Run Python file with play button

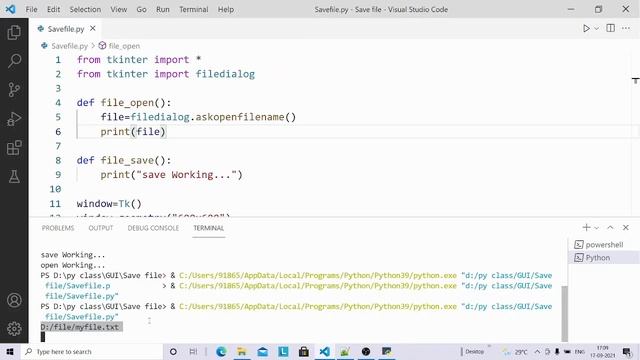coord(586,28)
